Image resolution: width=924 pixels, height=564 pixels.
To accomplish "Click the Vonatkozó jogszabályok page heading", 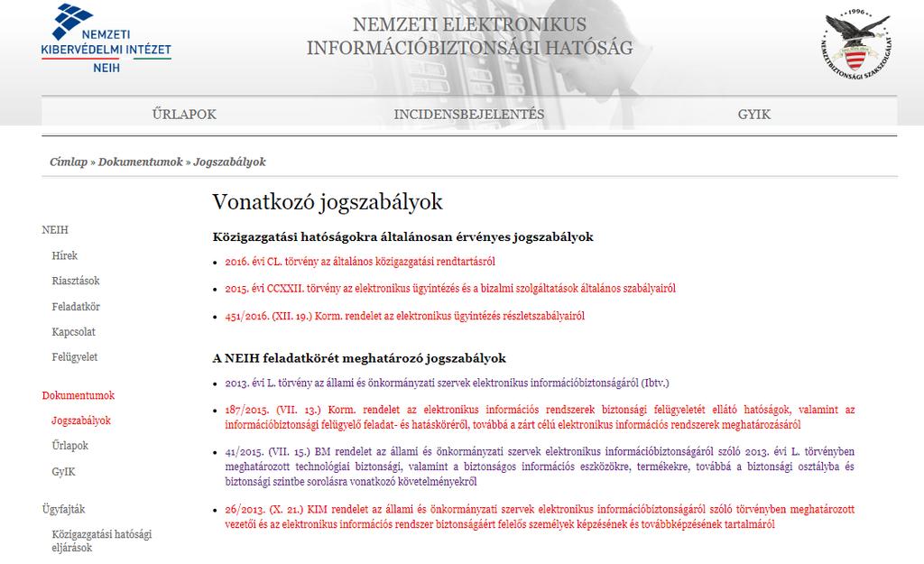I will click(x=327, y=202).
